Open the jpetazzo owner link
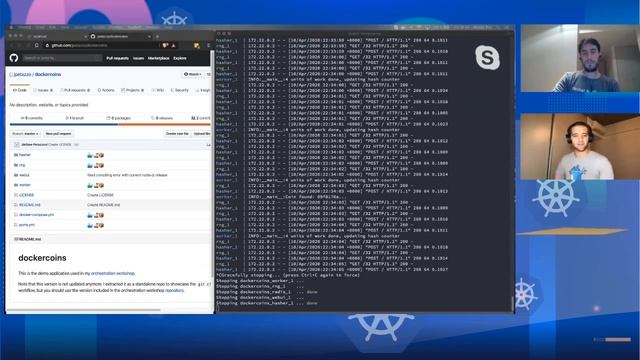This screenshot has height=360, width=640. pos(22,74)
